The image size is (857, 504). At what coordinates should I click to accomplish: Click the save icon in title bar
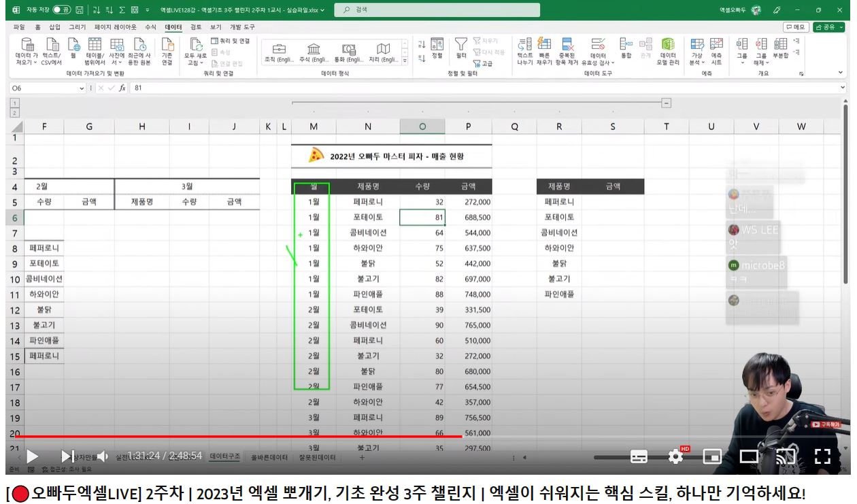(80, 10)
